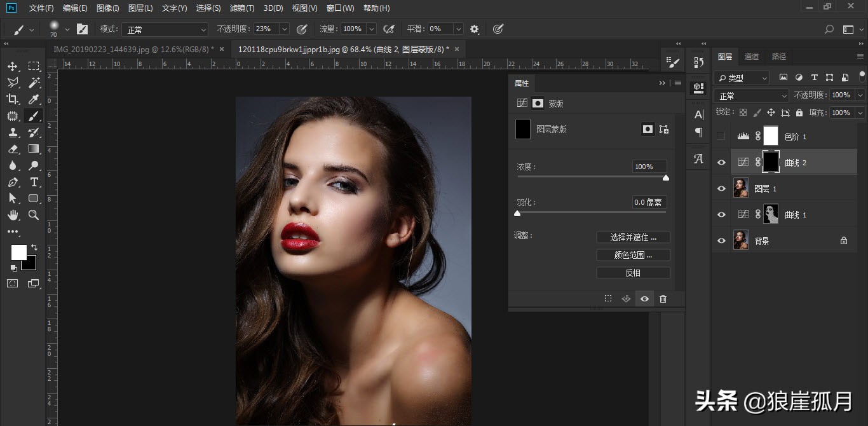
Task: Select pixel mask button in Properties
Action: coord(648,129)
